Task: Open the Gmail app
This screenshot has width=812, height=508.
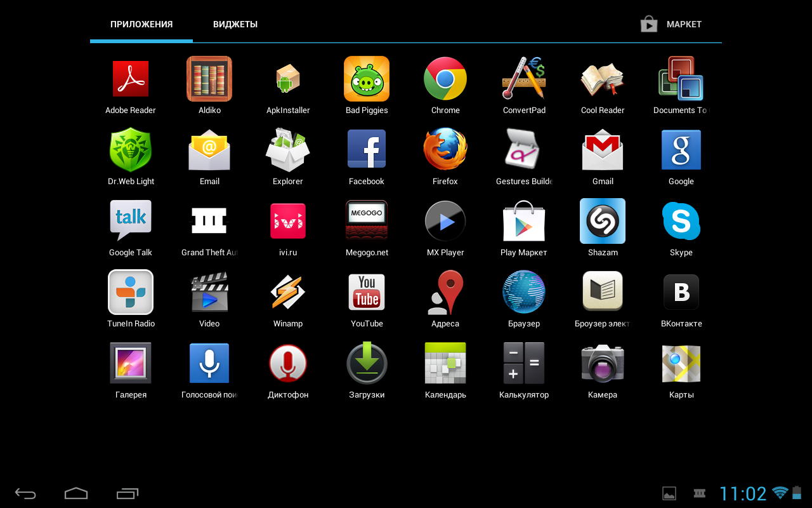Action: 603,150
